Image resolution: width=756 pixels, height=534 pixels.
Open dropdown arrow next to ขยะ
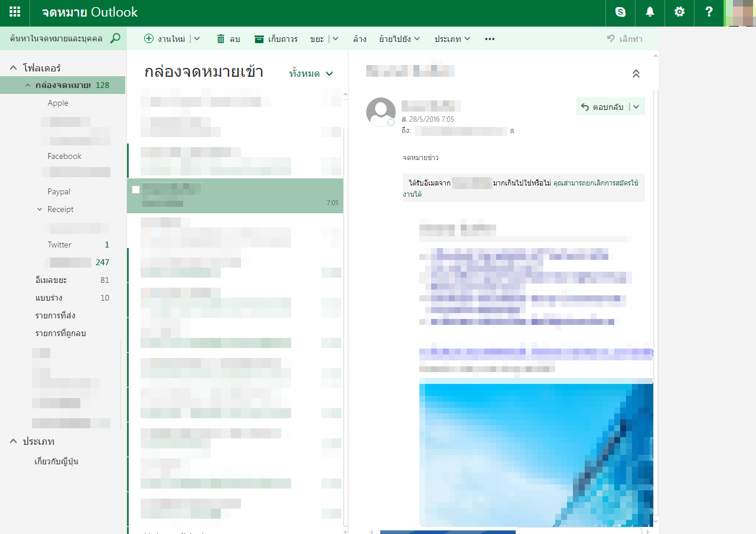335,39
